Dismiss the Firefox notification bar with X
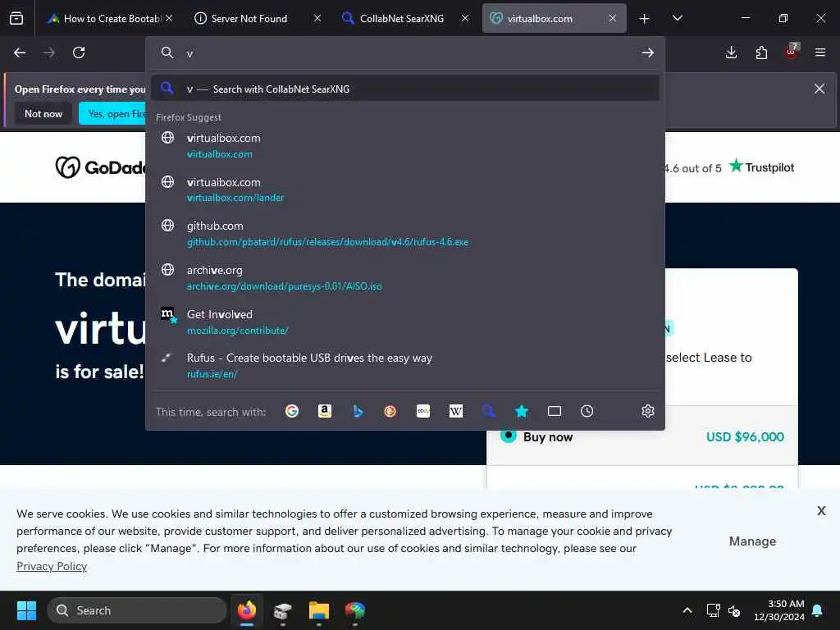Screen dimensions: 840x630 [819, 89]
